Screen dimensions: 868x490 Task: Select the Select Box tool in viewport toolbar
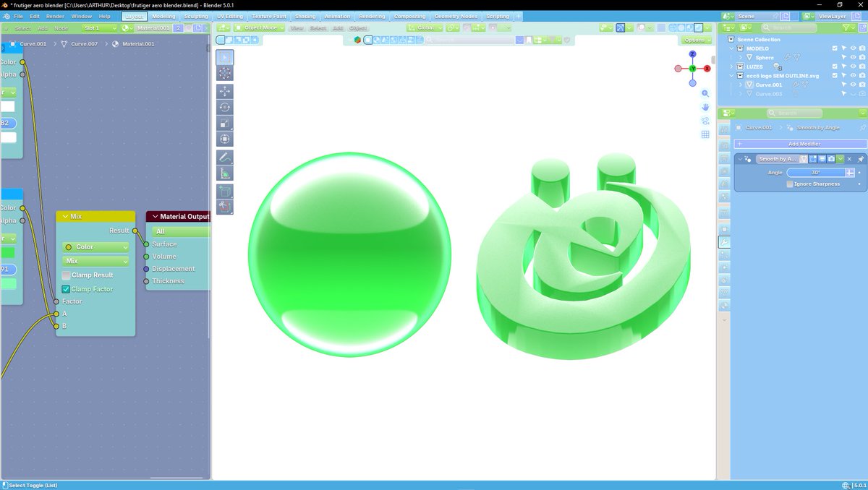tap(225, 57)
